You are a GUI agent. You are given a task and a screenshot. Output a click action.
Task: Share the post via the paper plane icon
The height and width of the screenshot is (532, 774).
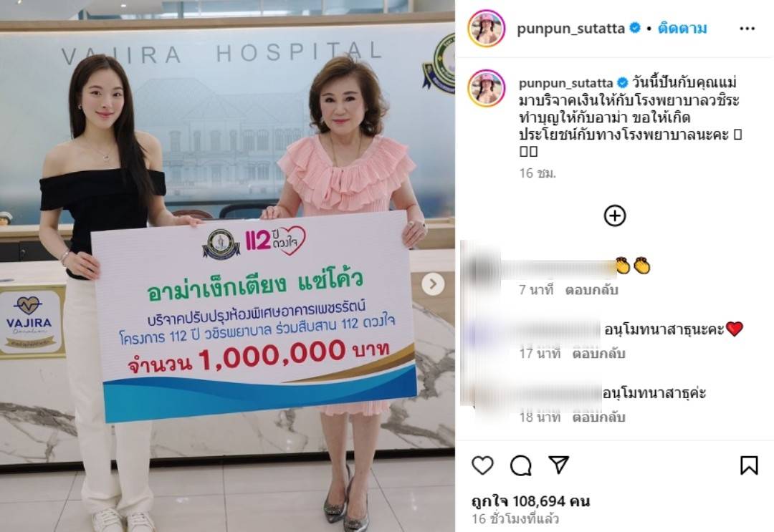point(559,465)
